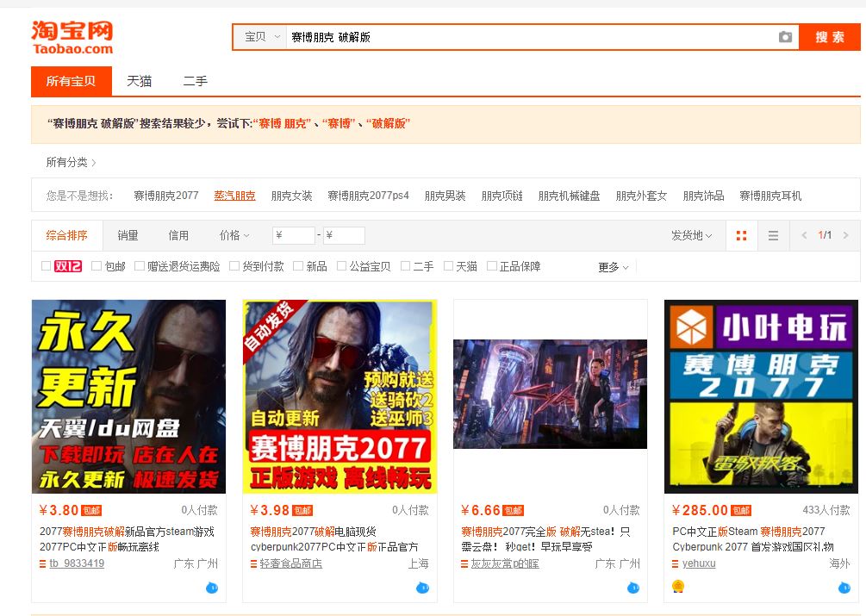Open seller link 轻奢食品商店
Image resolution: width=866 pixels, height=616 pixels.
(290, 563)
